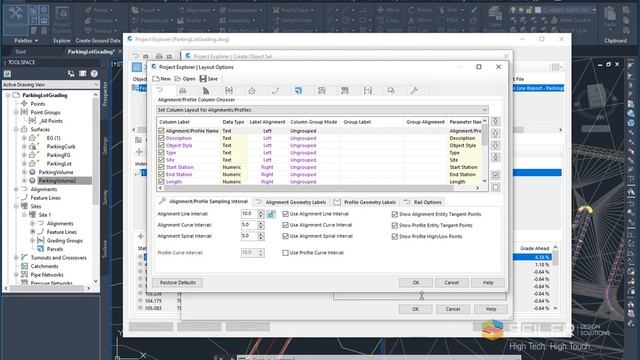Image resolution: width=640 pixels, height=360 pixels.
Task: Click the lock icon next to Alignment Line Interval
Action: click(x=271, y=214)
